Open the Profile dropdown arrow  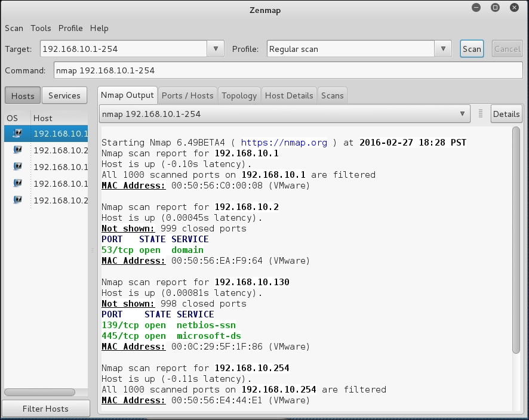(442, 49)
